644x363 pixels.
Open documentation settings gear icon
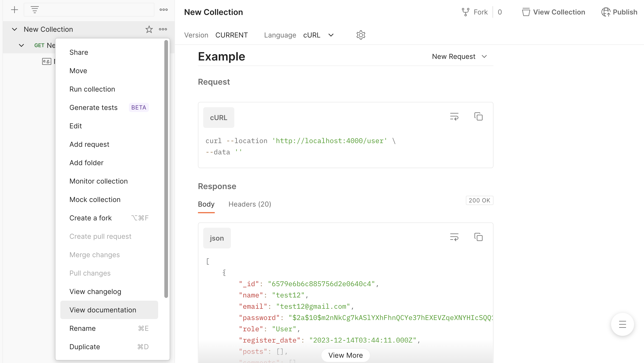(361, 35)
